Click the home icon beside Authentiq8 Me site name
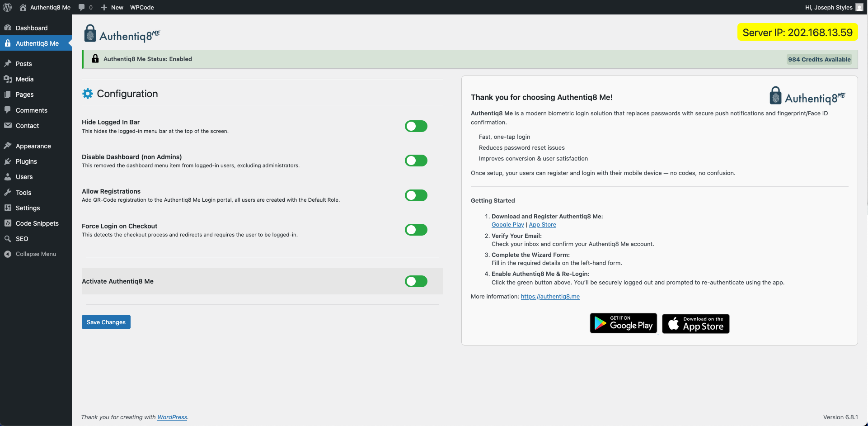The image size is (868, 426). tap(23, 7)
